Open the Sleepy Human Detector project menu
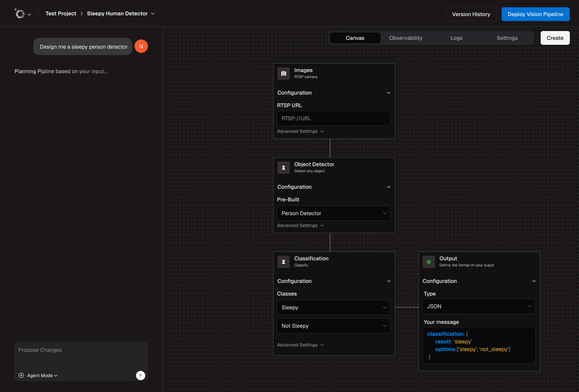Image resolution: width=579 pixels, height=392 pixels. [121, 13]
